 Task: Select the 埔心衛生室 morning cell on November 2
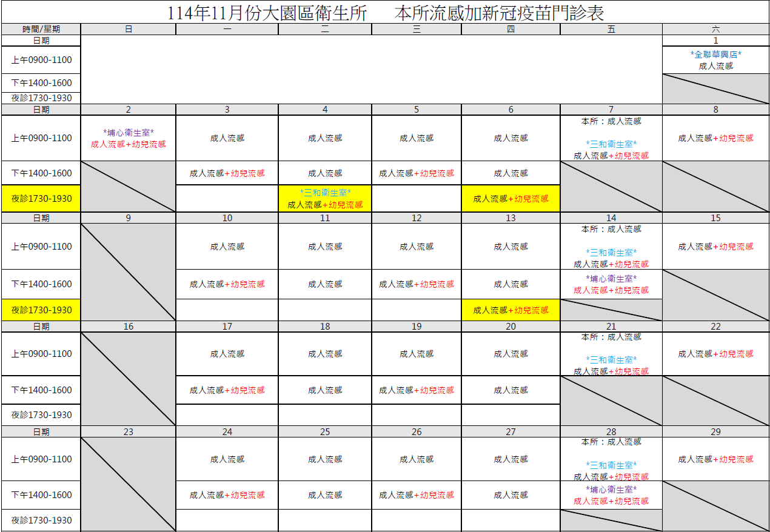click(128, 138)
